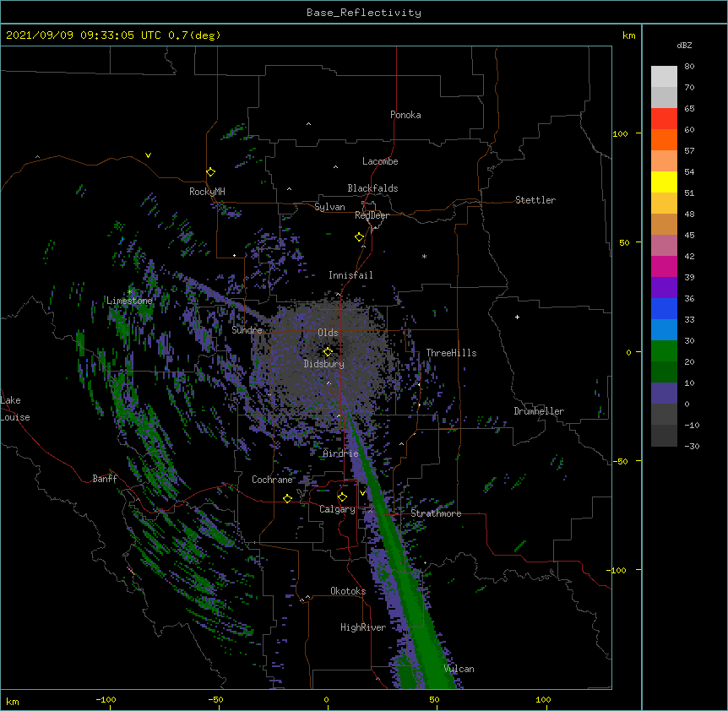Pick the bright green 20-30 dBZ legend swatch
This screenshot has width=728, height=711.
(x=664, y=351)
